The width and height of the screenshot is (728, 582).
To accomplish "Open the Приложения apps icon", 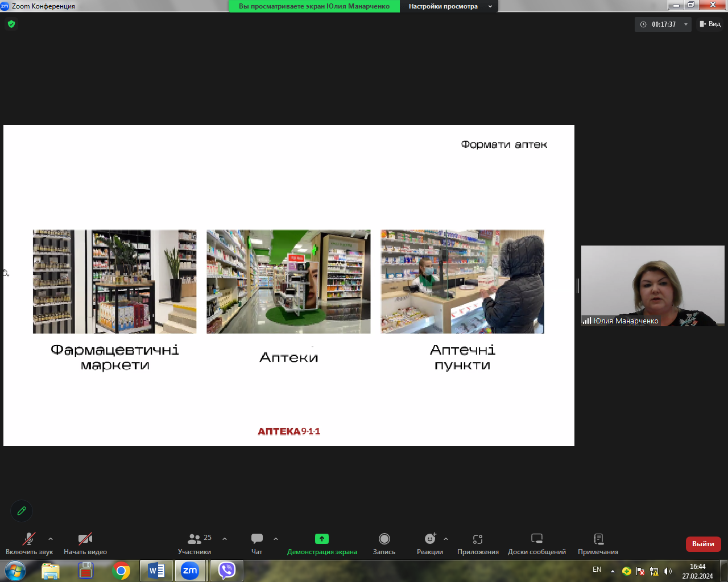I will tap(478, 539).
